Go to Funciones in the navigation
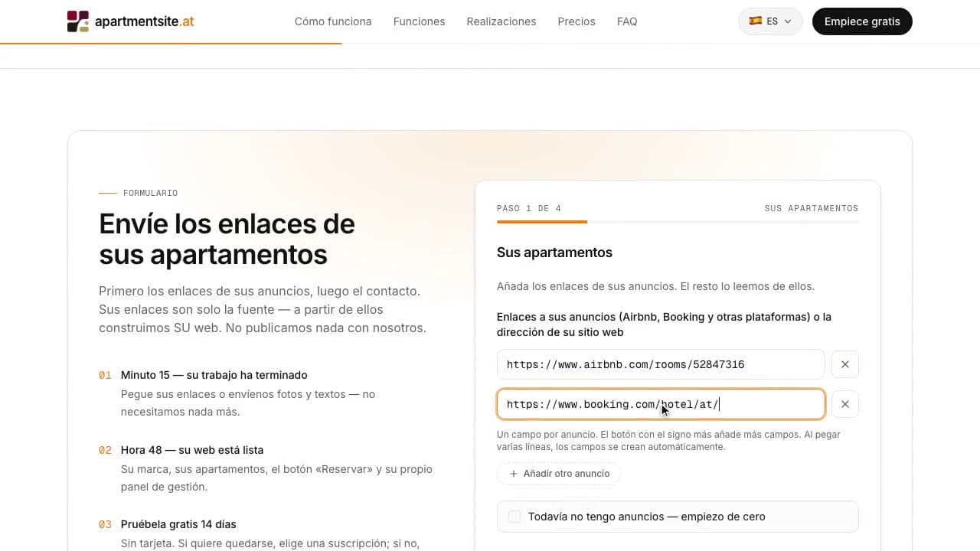This screenshot has width=980, height=551. coord(419,21)
